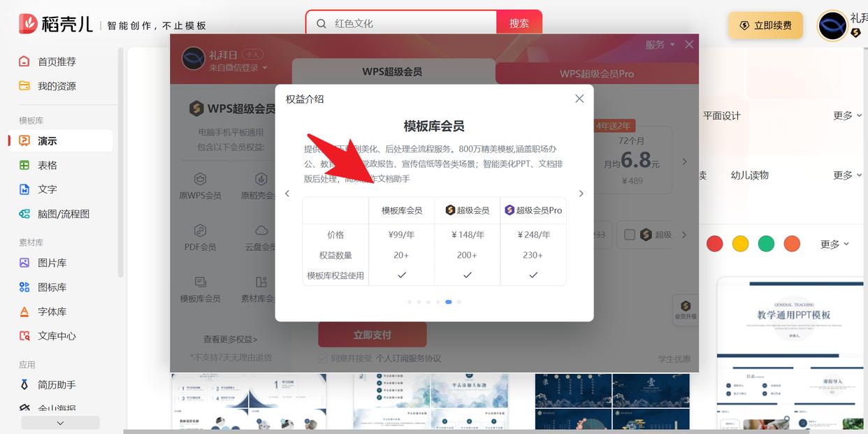Show more add-ons with right chevron
Image resolution: width=868 pixels, height=434 pixels.
[684, 235]
